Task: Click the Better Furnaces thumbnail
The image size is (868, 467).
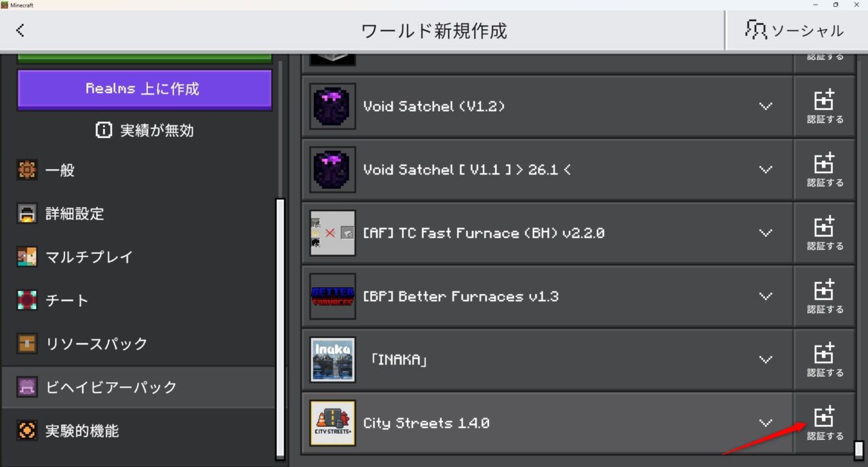Action: (x=333, y=297)
